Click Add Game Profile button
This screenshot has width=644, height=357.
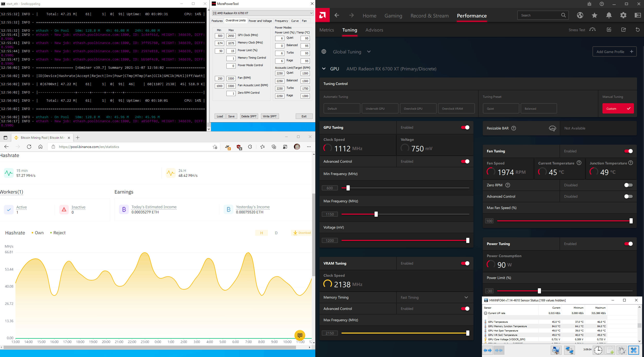(614, 52)
